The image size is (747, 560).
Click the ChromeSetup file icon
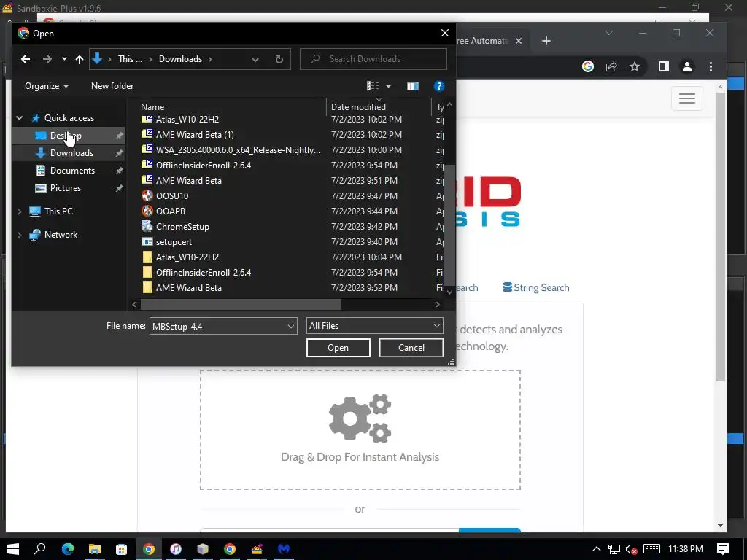pyautogui.click(x=147, y=226)
